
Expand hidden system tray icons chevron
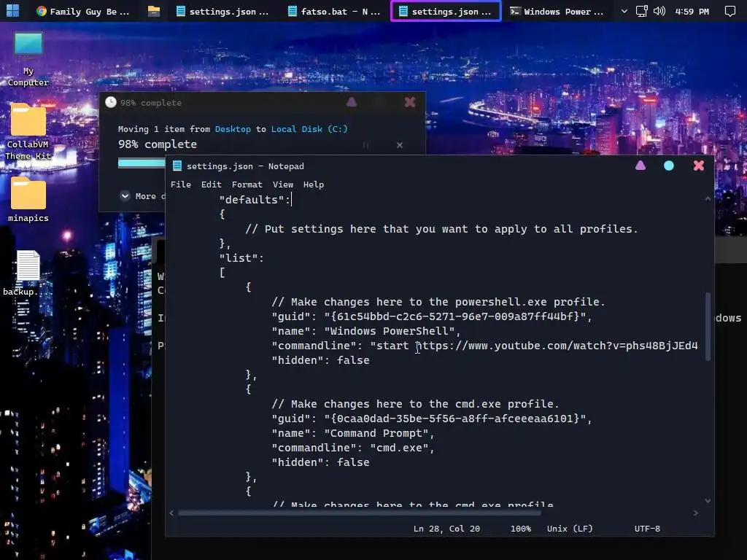[x=624, y=11]
